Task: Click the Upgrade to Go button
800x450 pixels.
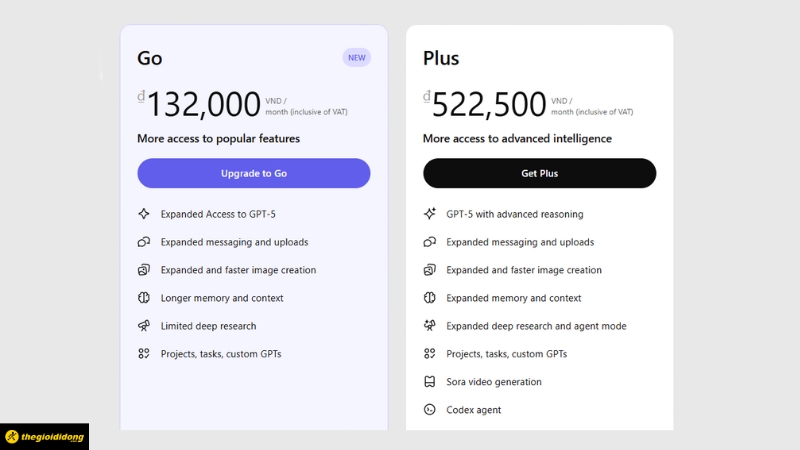Action: [x=253, y=173]
